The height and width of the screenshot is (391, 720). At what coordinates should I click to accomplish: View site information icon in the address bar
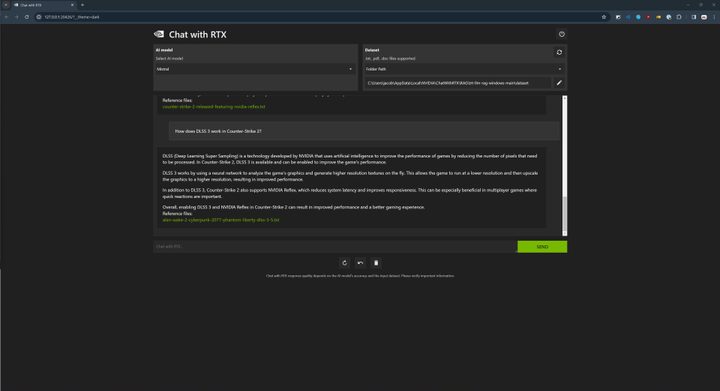point(39,17)
